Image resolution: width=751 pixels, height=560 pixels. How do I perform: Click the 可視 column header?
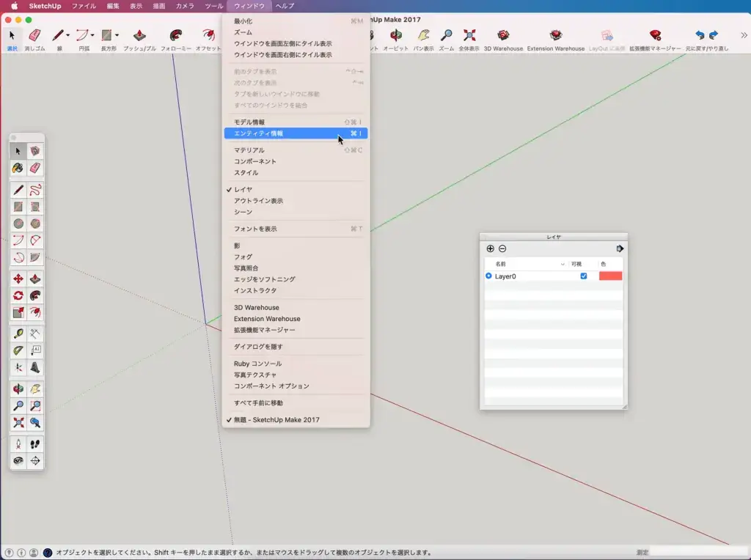click(576, 264)
